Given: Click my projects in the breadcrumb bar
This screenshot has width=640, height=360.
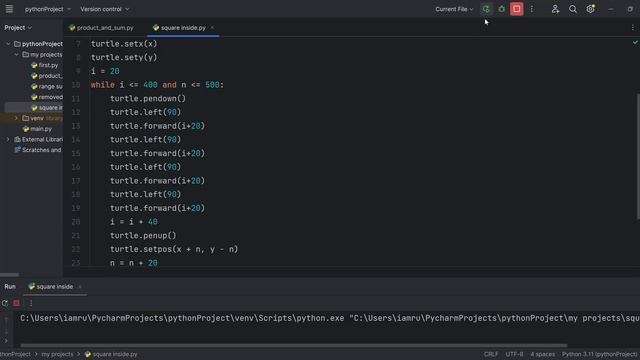Looking at the screenshot, I should pyautogui.click(x=57, y=354).
